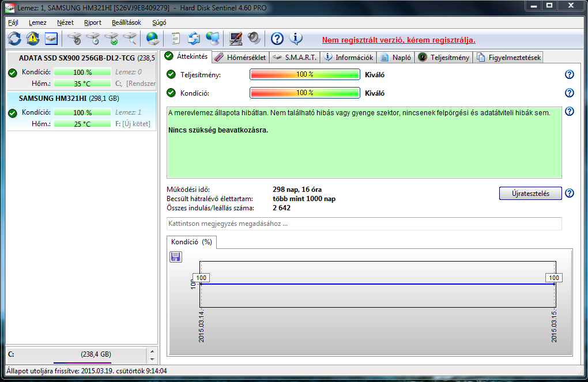Click the speaker sound toolbar icon
This screenshot has height=382, width=588.
click(x=254, y=39)
